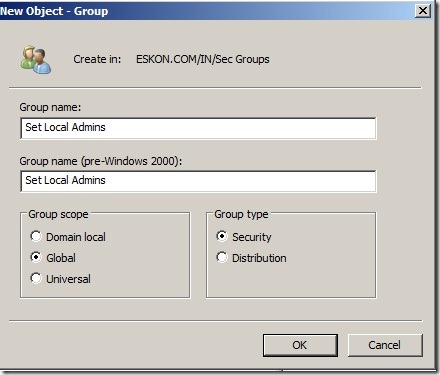
Task: Close the New Object - Group dialog
Action: click(423, 11)
